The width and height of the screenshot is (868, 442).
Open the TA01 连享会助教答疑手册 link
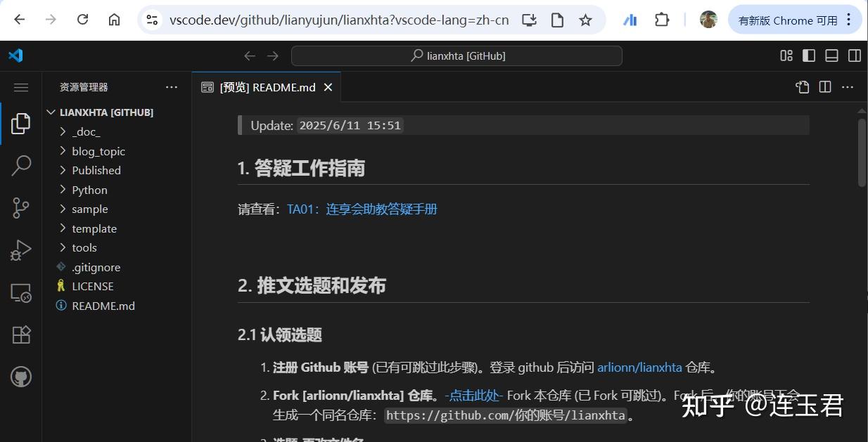362,209
